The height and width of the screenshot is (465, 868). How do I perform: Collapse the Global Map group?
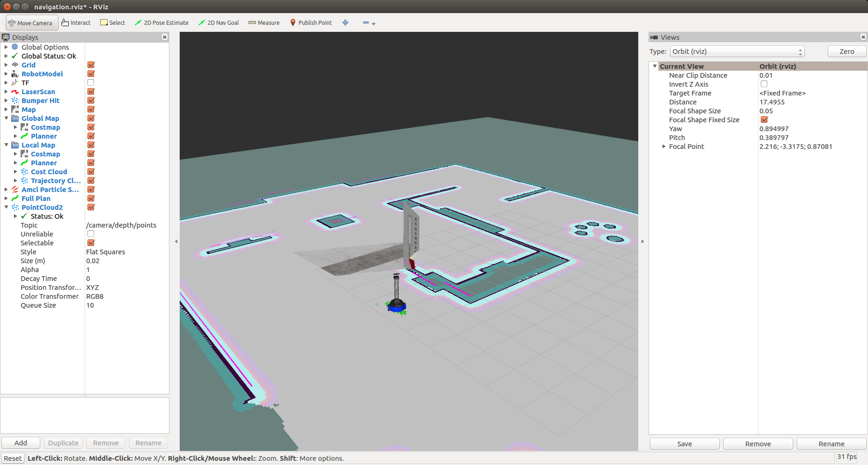(x=6, y=118)
